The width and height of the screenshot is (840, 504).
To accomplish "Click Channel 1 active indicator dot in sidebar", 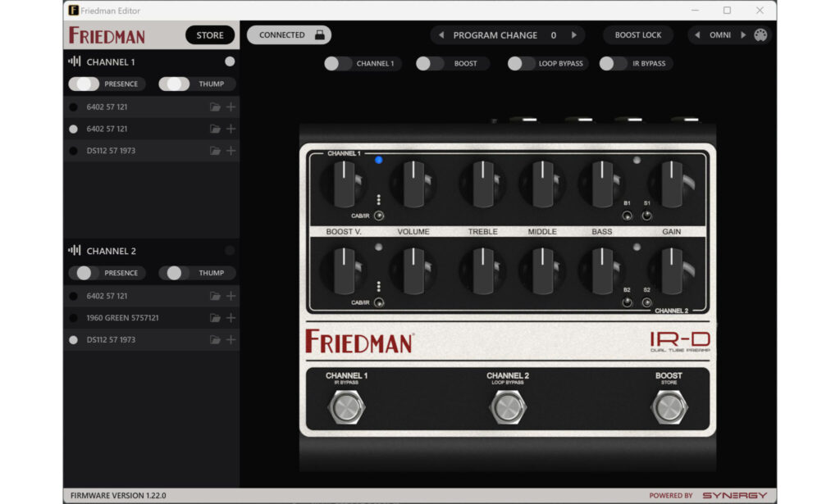I will [x=230, y=61].
